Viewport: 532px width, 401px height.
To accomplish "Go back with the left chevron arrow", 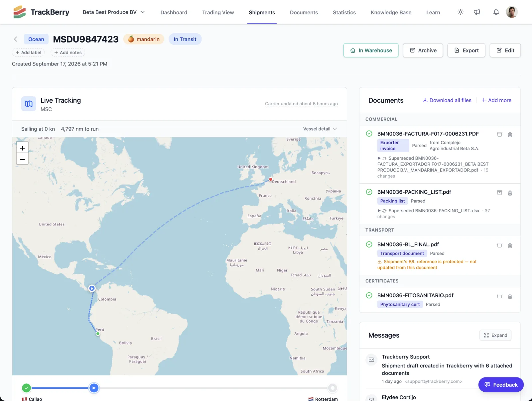I will pos(16,39).
